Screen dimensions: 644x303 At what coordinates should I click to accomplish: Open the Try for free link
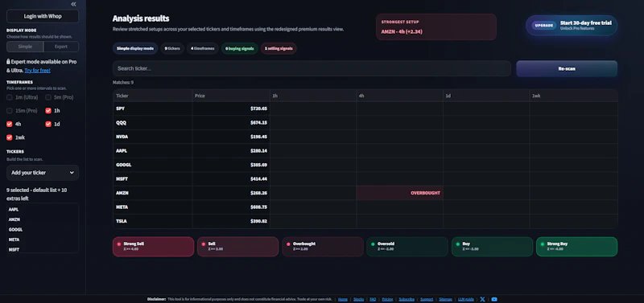pyautogui.click(x=37, y=71)
